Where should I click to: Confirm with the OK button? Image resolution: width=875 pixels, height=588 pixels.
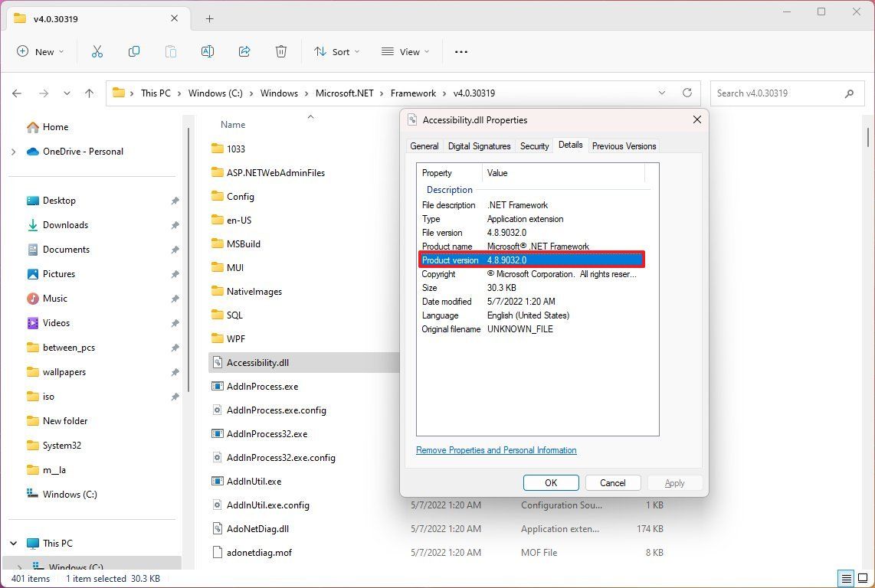pyautogui.click(x=550, y=482)
